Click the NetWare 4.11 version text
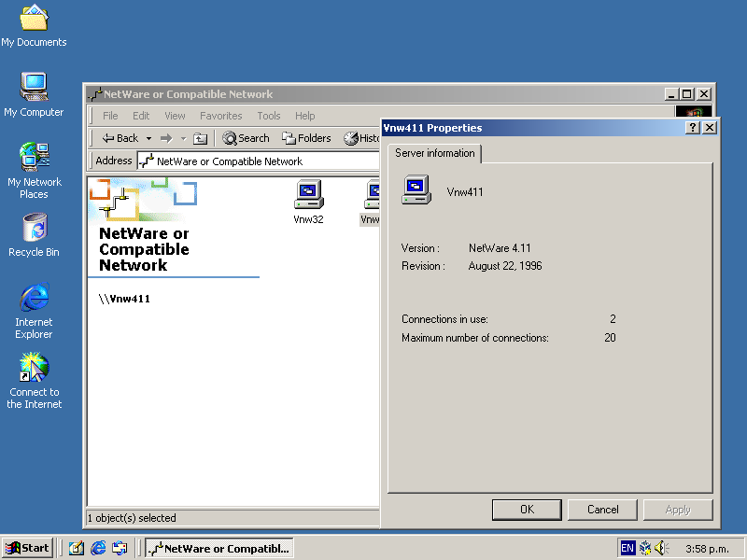This screenshot has width=747, height=560. [500, 248]
